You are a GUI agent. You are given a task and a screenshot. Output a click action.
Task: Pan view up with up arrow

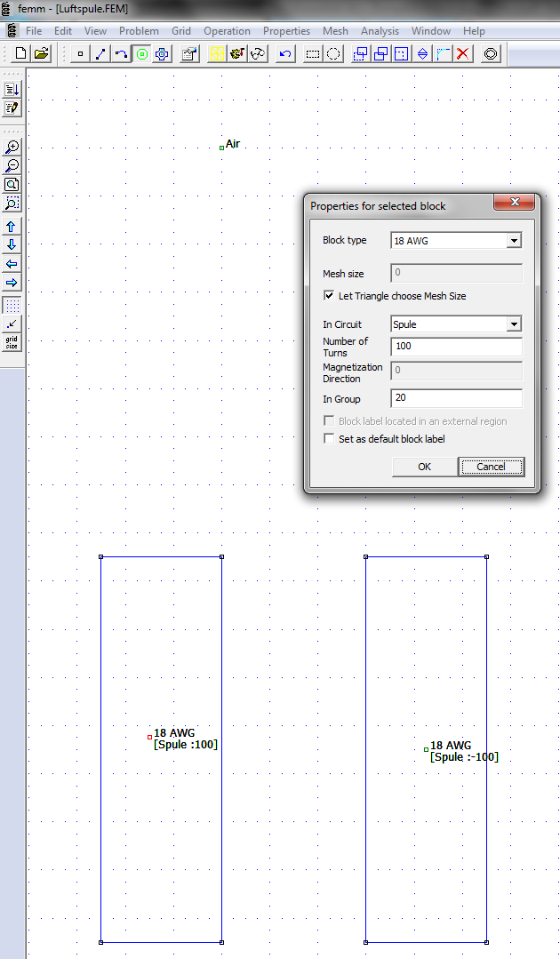[x=11, y=227]
